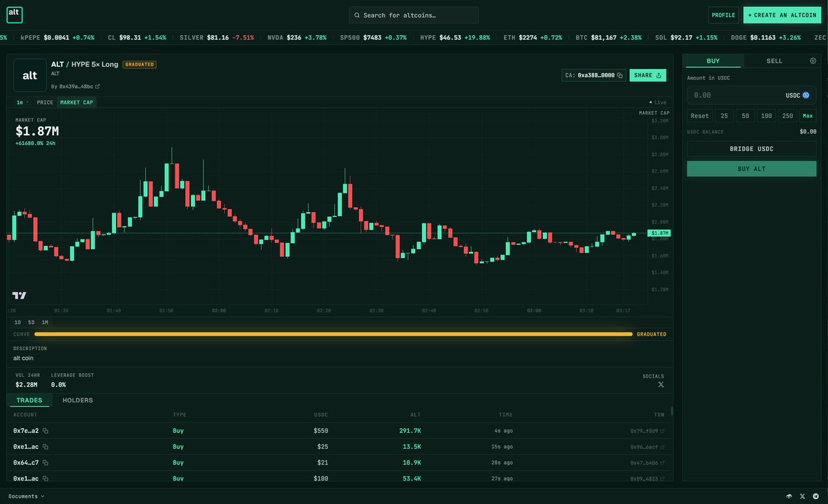This screenshot has width=828, height=504.
Task: Open trade settings gear icon
Action: coord(813,61)
